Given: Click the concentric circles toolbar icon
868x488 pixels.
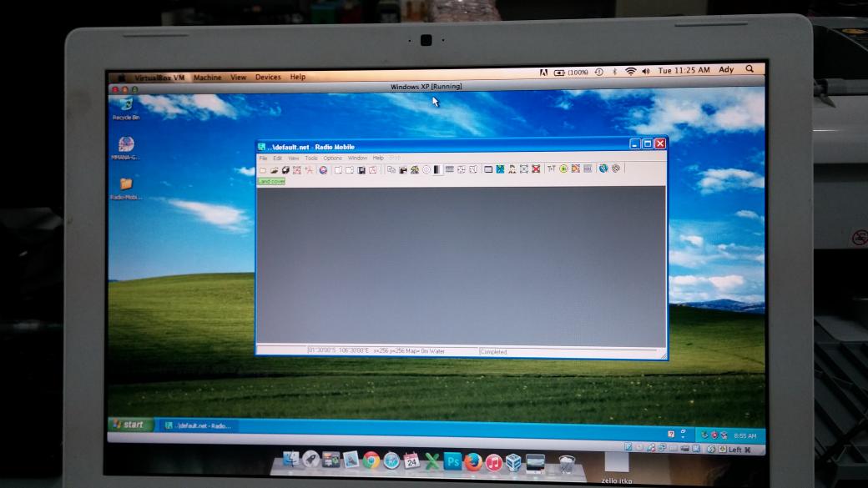Looking at the screenshot, I should [426, 169].
